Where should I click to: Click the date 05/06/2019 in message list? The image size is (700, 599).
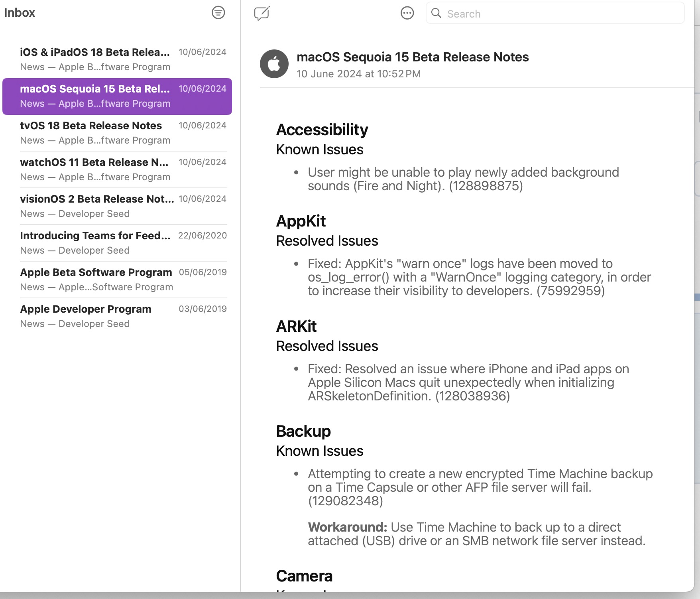[203, 272]
